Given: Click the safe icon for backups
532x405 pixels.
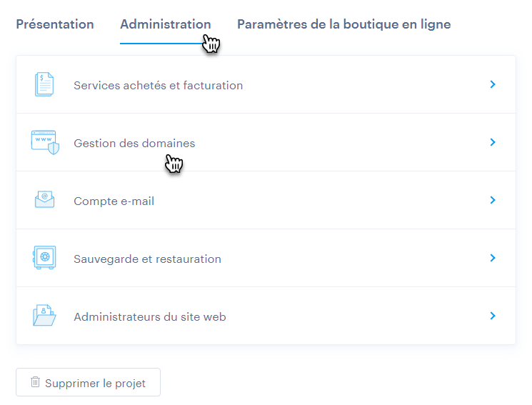Looking at the screenshot, I should 44,259.
